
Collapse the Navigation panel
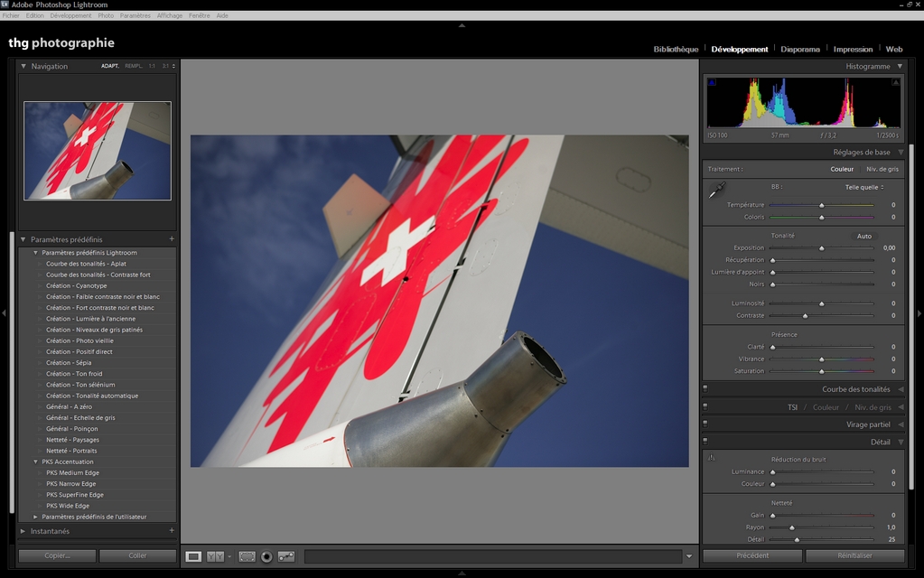(x=23, y=66)
